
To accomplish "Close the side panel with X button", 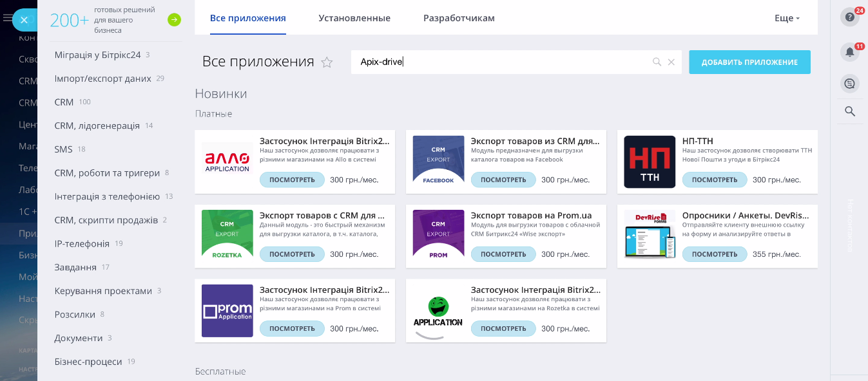I will 24,21.
